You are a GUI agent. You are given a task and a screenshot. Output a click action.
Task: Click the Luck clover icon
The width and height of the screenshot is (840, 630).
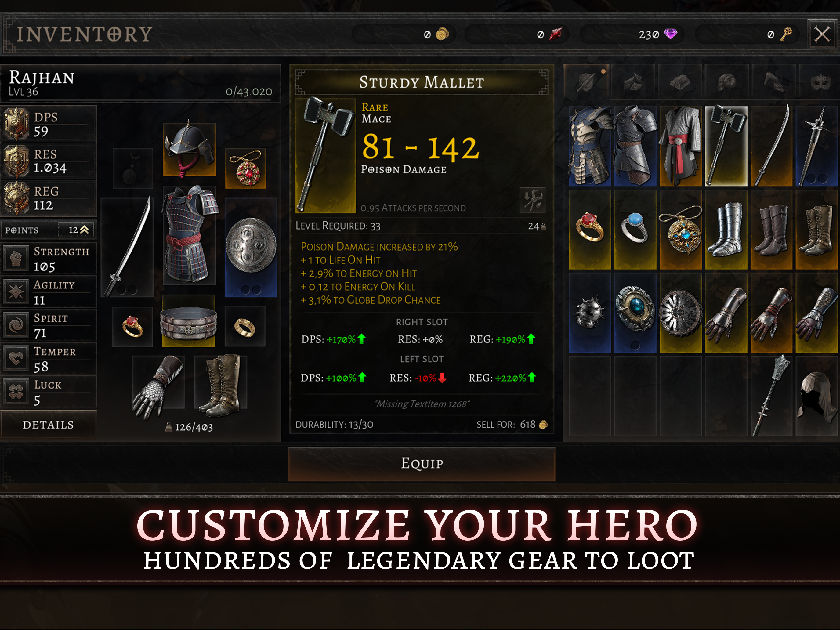[16, 391]
